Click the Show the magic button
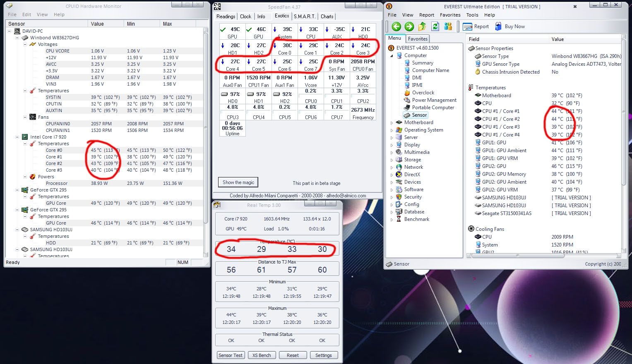This screenshot has height=364, width=632. (x=238, y=182)
